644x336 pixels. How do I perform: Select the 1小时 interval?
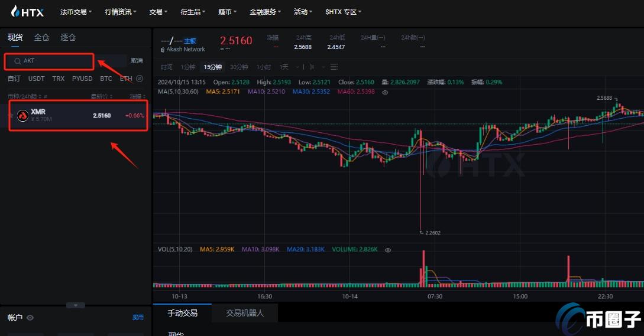pos(263,67)
